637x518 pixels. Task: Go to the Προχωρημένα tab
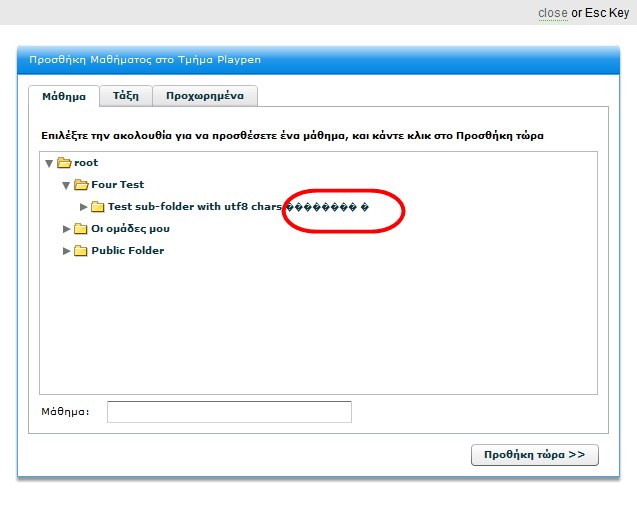(x=205, y=96)
